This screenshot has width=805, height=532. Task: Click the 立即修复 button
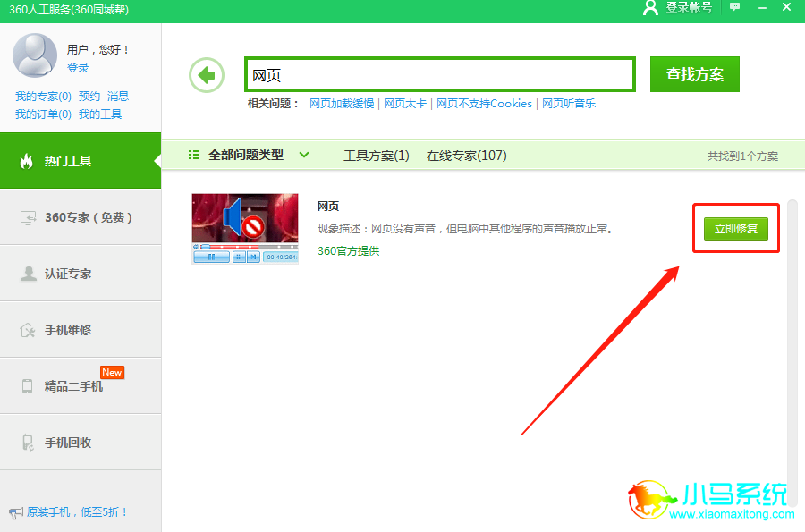click(x=736, y=229)
